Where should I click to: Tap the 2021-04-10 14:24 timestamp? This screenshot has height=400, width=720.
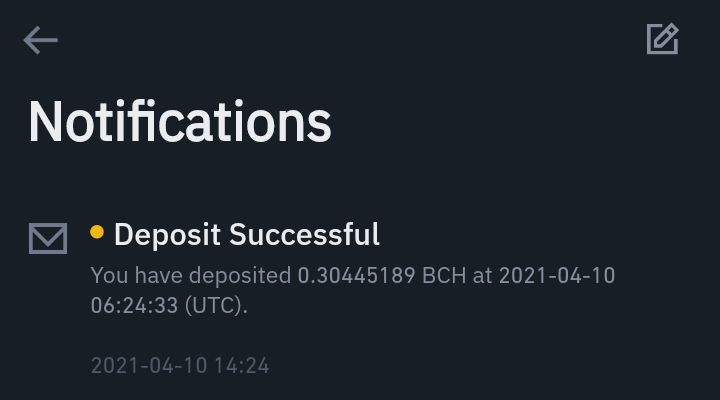click(x=180, y=366)
